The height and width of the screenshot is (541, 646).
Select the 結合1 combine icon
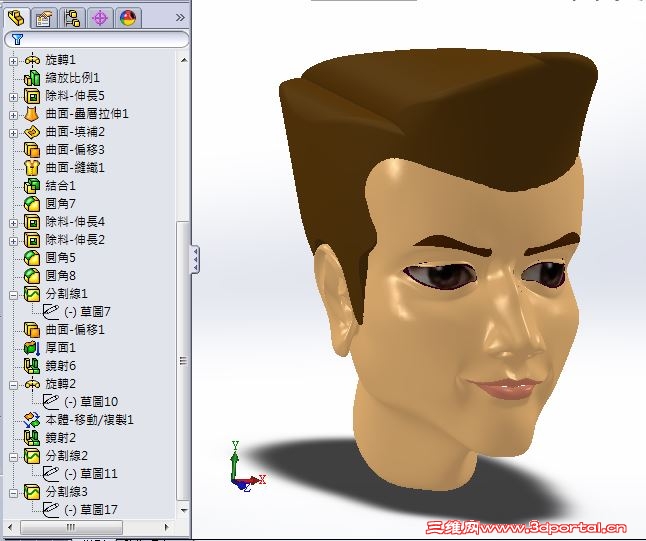click(32, 186)
